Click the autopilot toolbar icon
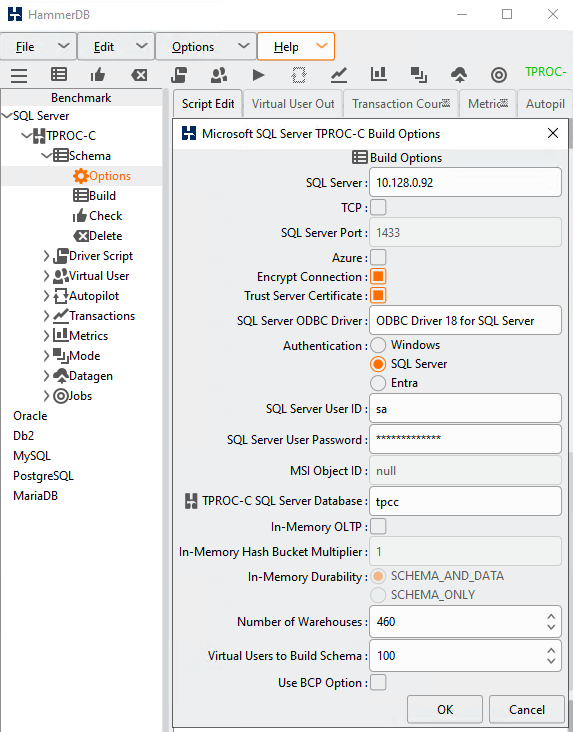 (299, 75)
